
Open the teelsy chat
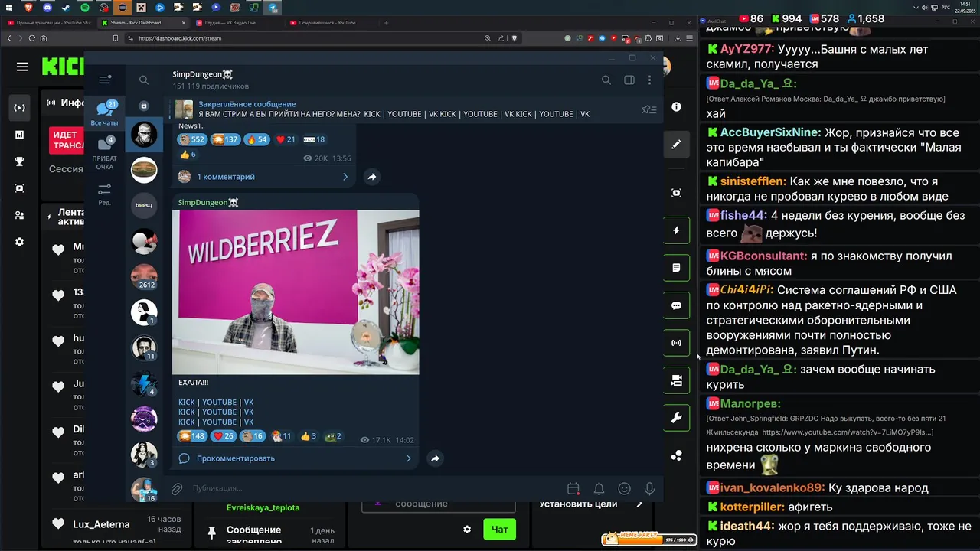(x=144, y=205)
